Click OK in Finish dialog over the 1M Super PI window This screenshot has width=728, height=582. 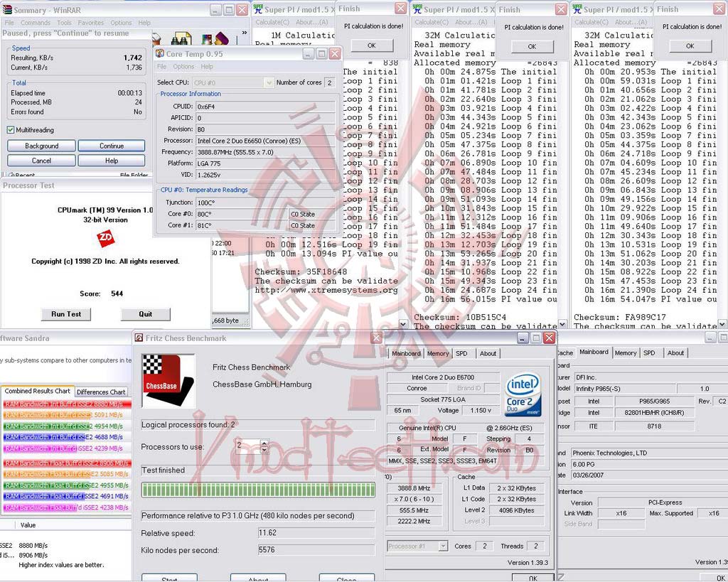pyautogui.click(x=371, y=45)
